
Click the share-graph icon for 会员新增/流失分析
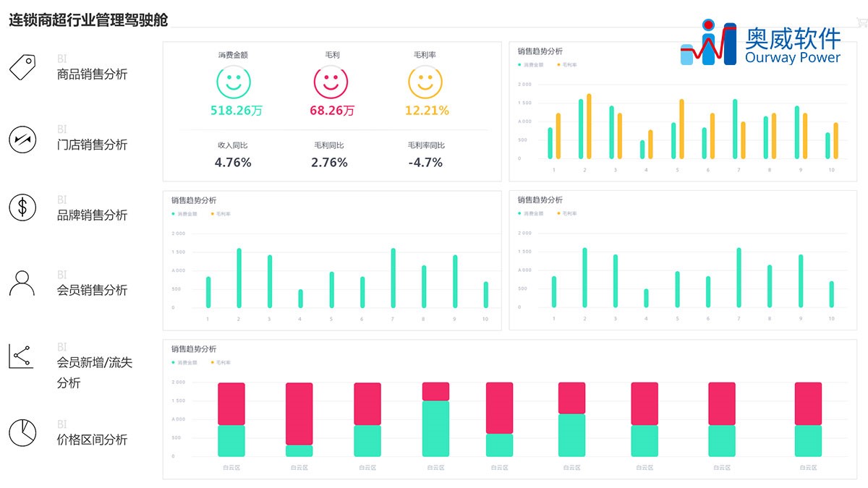tap(20, 356)
